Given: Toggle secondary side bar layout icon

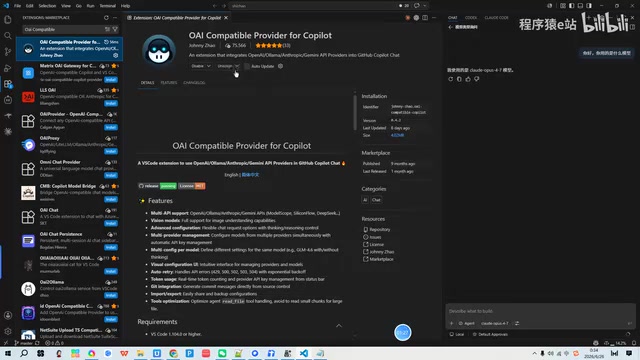Looking at the screenshot, I should click(x=589, y=6).
